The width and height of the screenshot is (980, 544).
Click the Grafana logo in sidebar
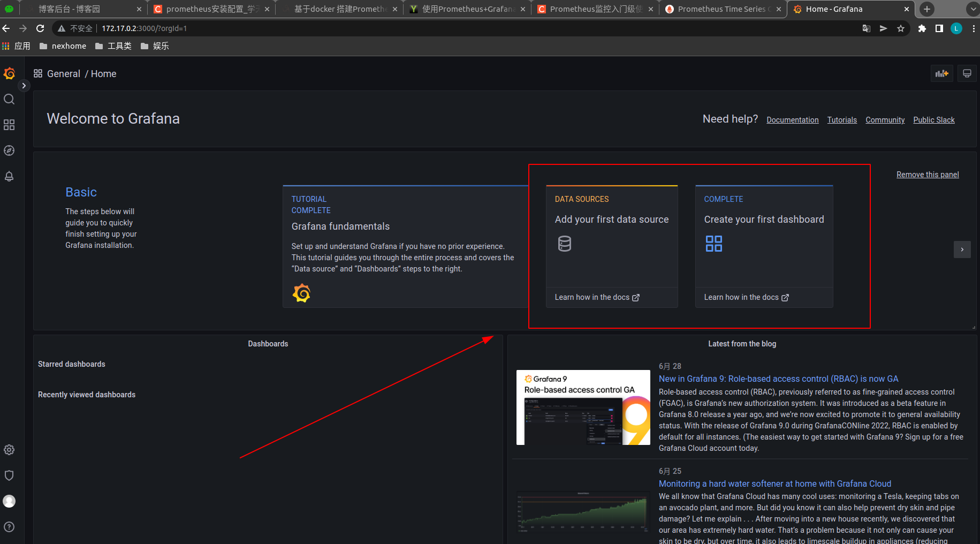9,73
